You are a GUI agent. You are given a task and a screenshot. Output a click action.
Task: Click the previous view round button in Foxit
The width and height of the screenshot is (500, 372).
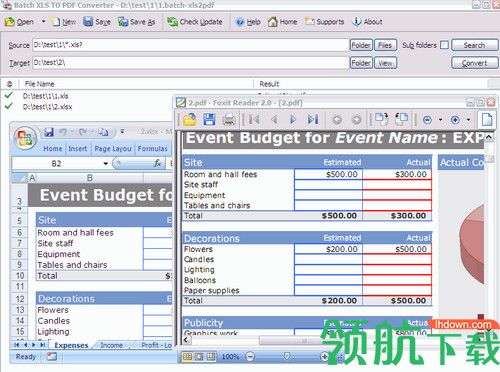pos(337,120)
